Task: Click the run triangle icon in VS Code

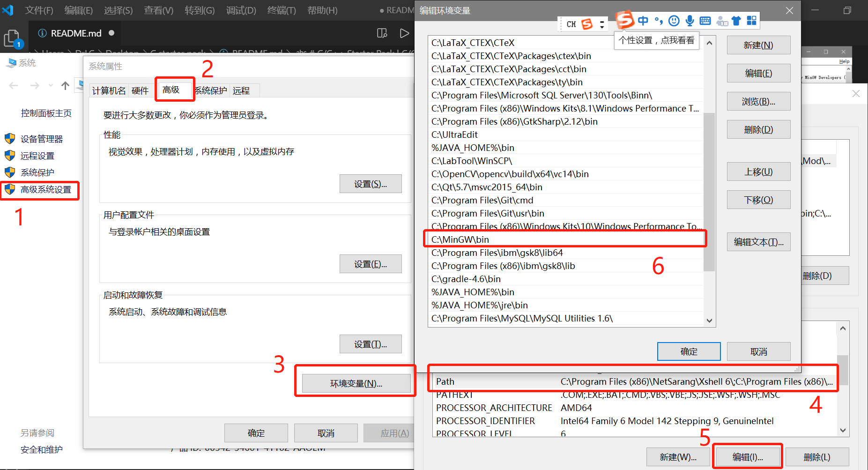Action: [x=404, y=33]
